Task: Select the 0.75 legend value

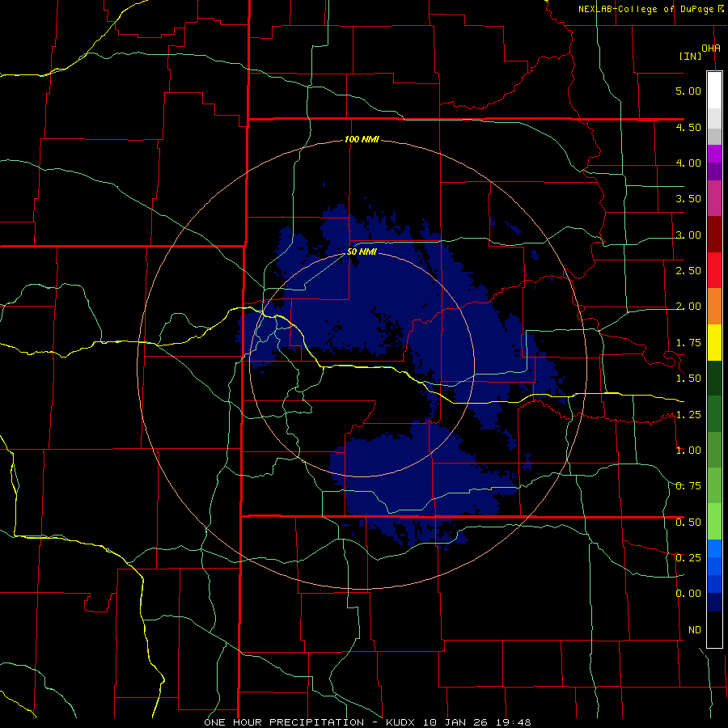Action: click(x=688, y=486)
